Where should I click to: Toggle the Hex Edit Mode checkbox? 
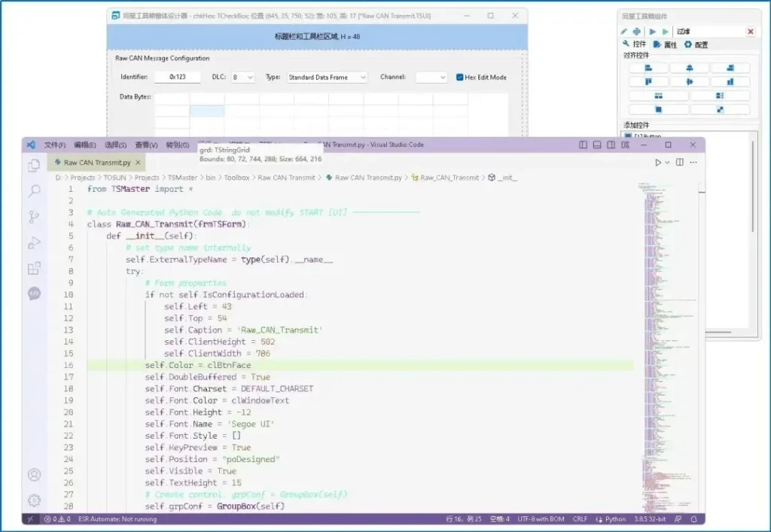(460, 78)
